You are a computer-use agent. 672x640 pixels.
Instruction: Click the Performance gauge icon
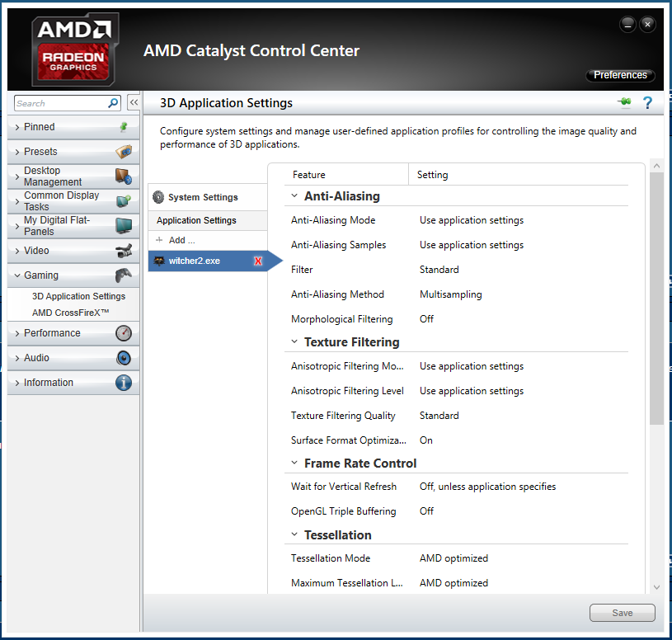[x=124, y=333]
